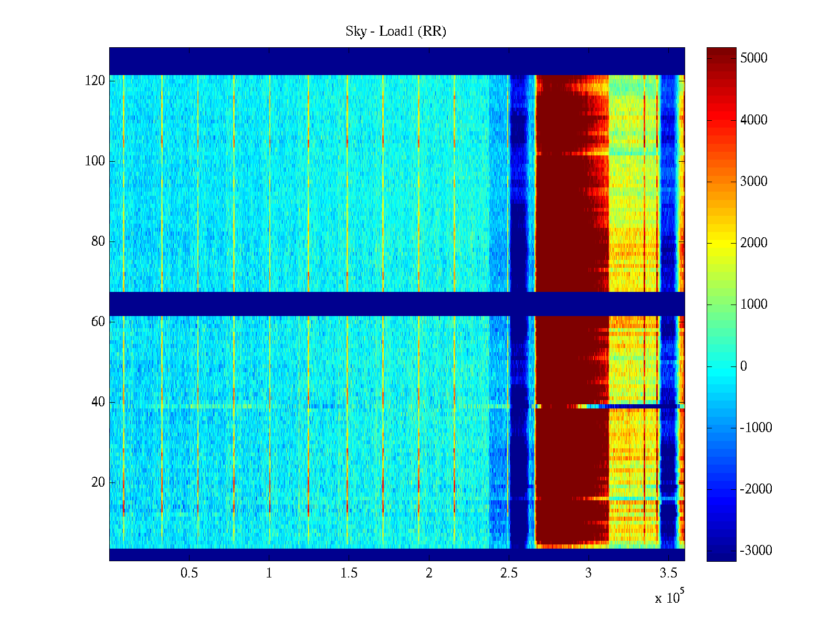Select the y-axis tick label 80
The width and height of the screenshot is (840, 630).
click(x=98, y=241)
